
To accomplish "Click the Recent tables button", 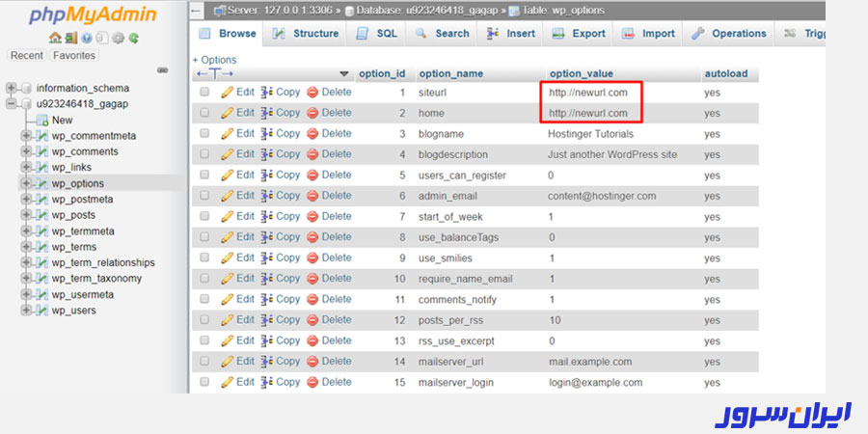I will pyautogui.click(x=27, y=55).
